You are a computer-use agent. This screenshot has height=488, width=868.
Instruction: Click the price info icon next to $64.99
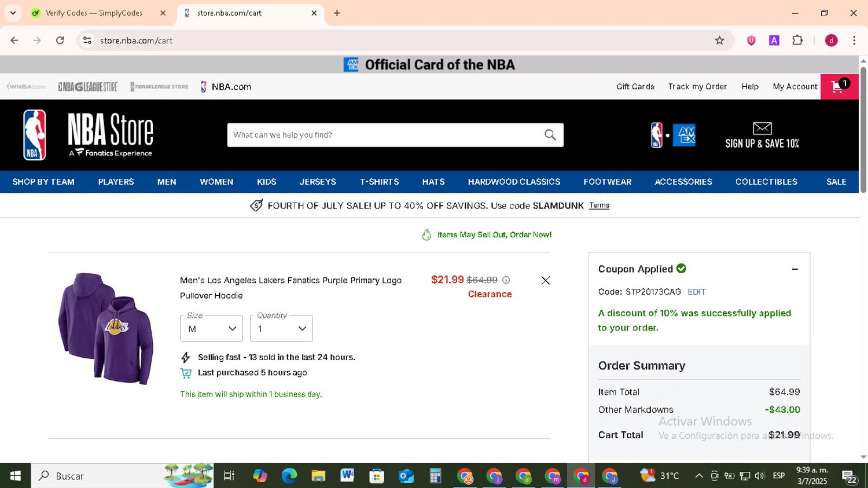pyautogui.click(x=506, y=280)
